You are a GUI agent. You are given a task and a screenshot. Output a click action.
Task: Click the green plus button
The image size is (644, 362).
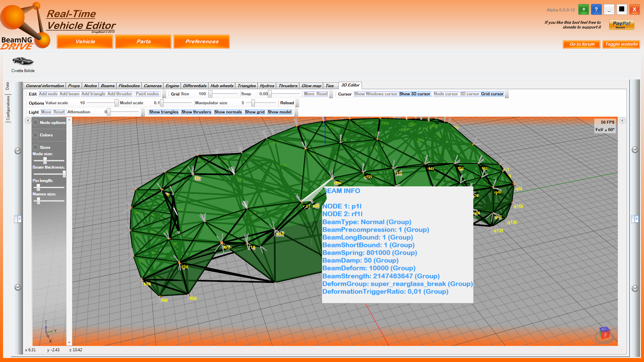pos(584,9)
